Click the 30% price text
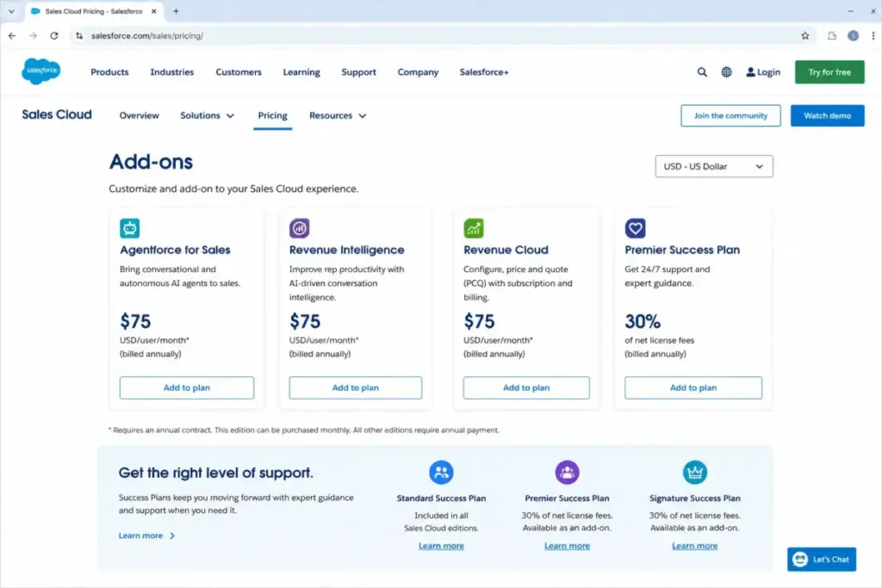 [643, 321]
